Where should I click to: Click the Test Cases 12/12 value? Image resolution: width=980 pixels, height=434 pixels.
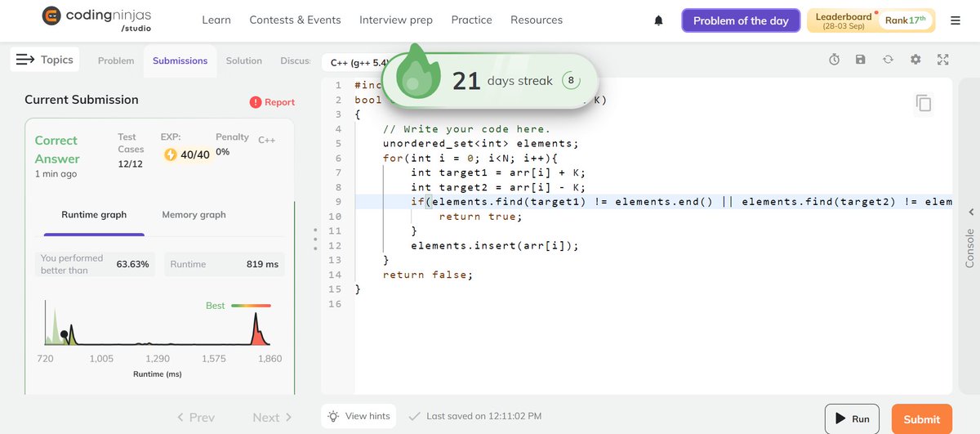tap(131, 164)
